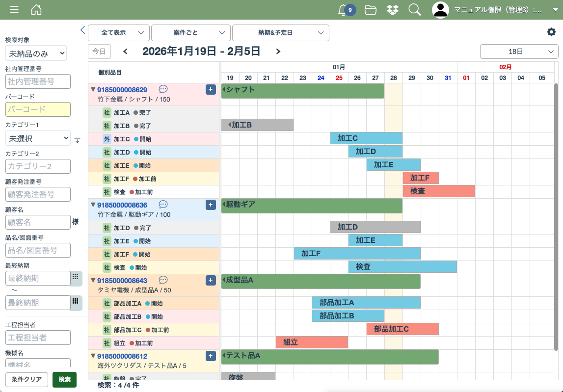Expand 検索対象 未納品のみ select box
Image resolution: width=563 pixels, height=392 pixels.
[36, 53]
